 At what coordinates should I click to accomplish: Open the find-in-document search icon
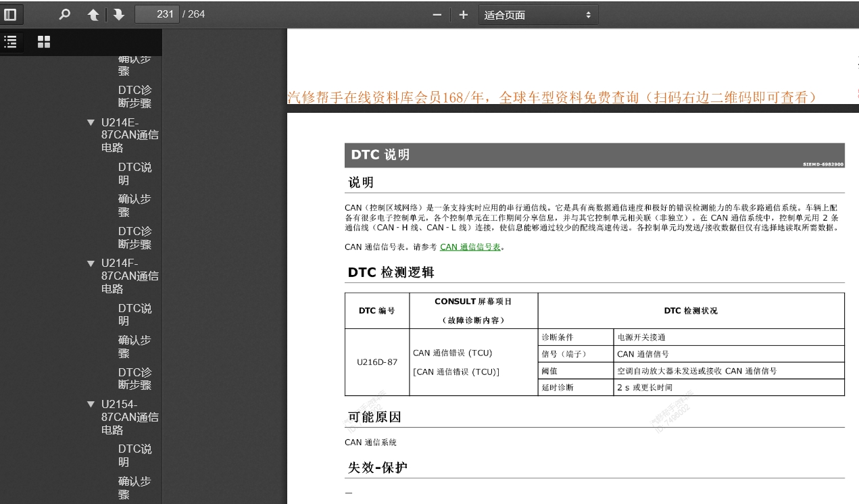point(65,14)
